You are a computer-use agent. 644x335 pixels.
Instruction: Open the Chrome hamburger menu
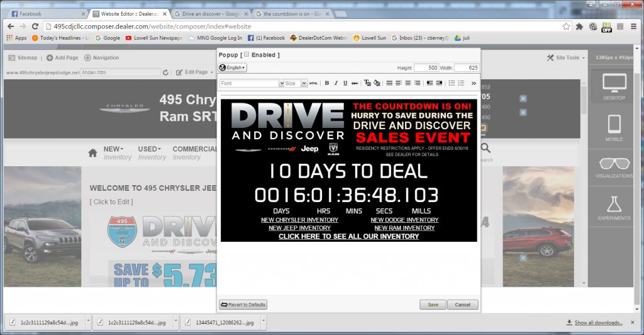(634, 26)
